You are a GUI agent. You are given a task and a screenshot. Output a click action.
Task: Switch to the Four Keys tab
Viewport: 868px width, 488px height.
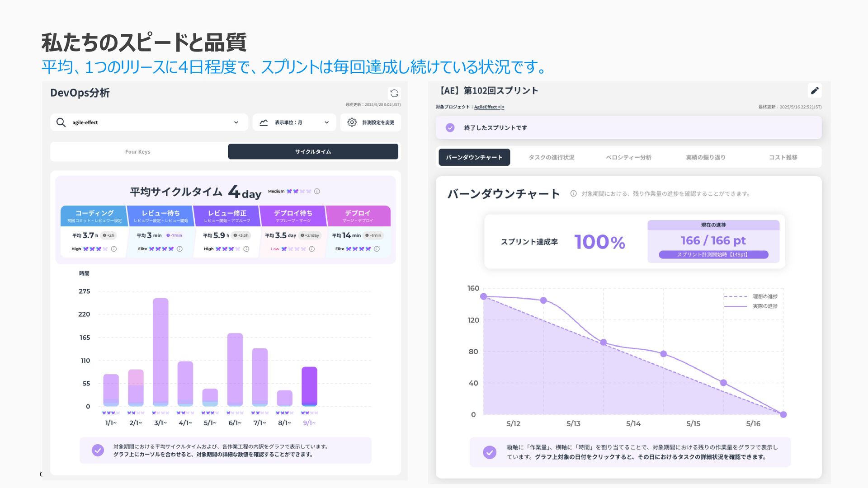point(138,152)
